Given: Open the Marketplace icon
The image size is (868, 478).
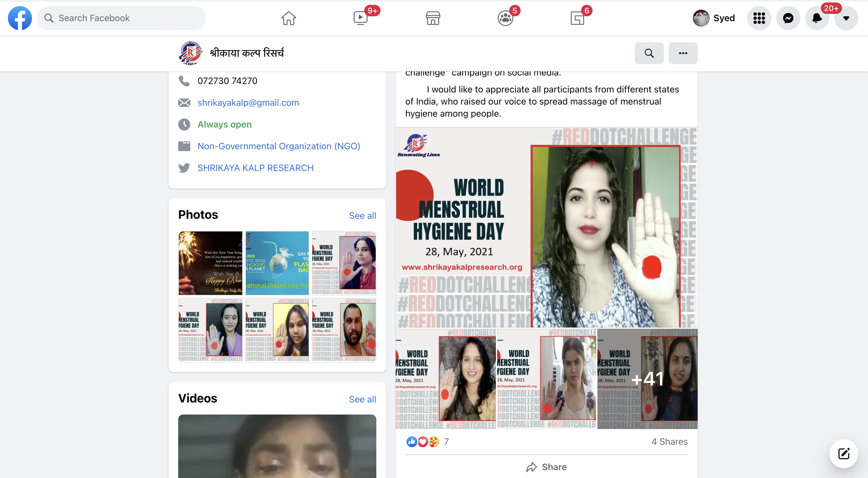Looking at the screenshot, I should (433, 18).
